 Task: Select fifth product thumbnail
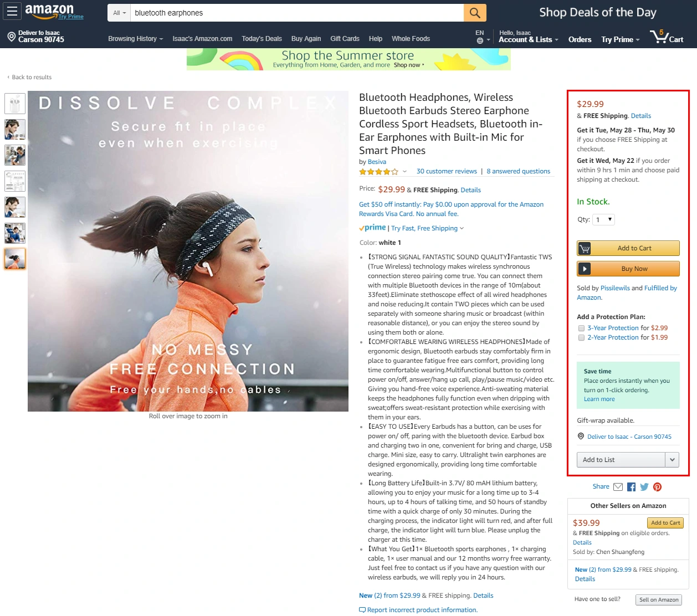[x=15, y=207]
